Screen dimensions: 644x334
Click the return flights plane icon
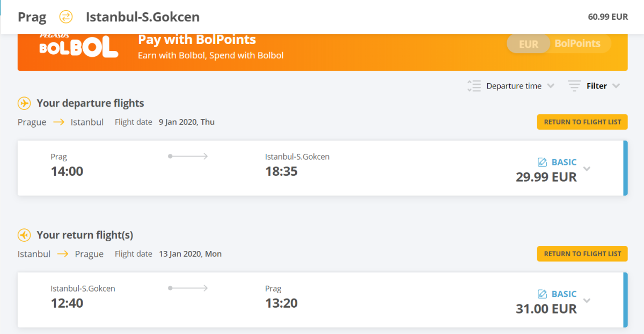(x=24, y=235)
